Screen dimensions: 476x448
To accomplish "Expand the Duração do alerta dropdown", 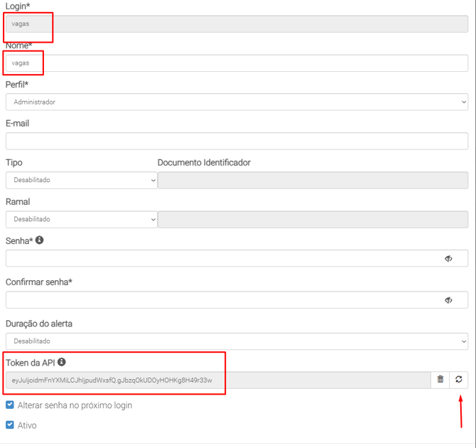I will [237, 341].
